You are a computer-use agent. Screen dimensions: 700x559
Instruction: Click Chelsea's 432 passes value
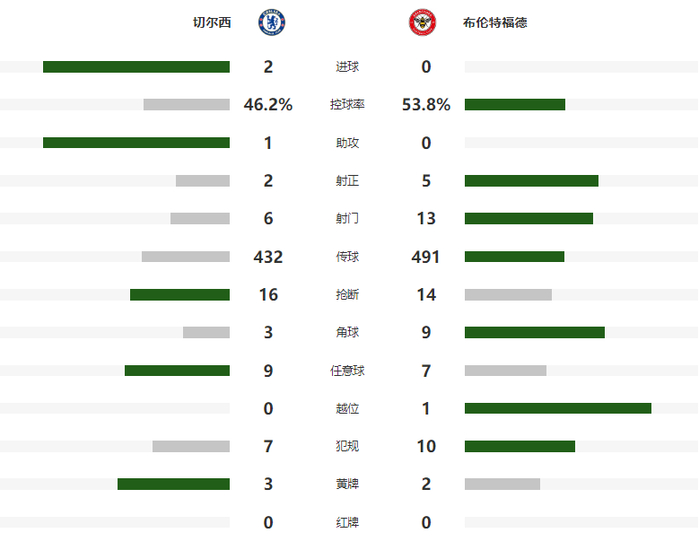pyautogui.click(x=268, y=257)
